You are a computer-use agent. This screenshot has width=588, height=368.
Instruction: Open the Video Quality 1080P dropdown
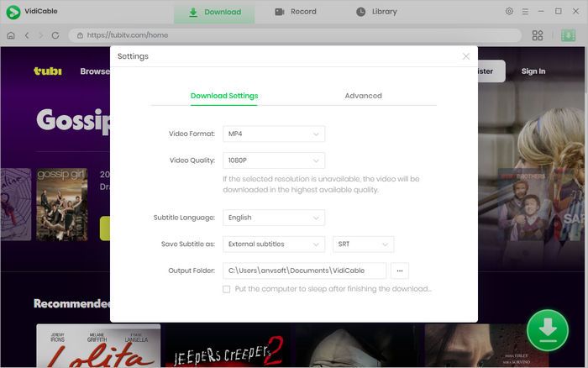274,160
